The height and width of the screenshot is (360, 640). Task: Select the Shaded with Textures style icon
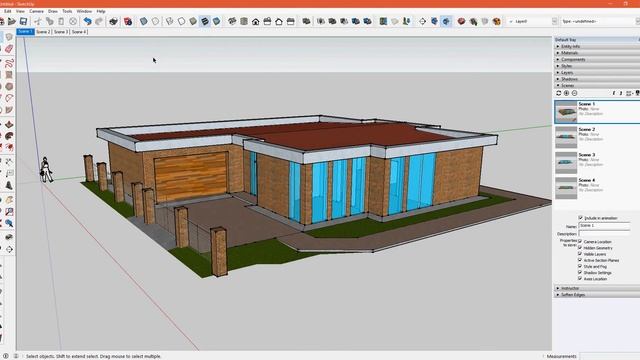tap(205, 21)
